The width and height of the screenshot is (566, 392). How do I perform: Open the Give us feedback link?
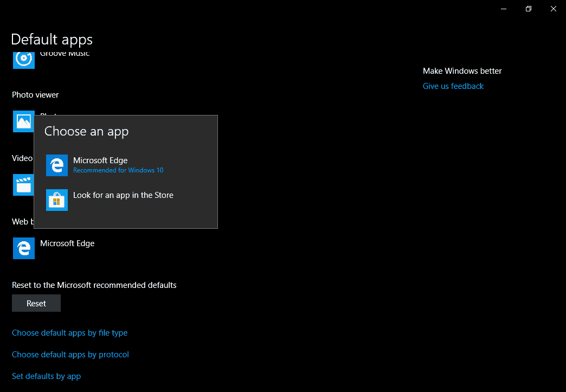[x=453, y=86]
